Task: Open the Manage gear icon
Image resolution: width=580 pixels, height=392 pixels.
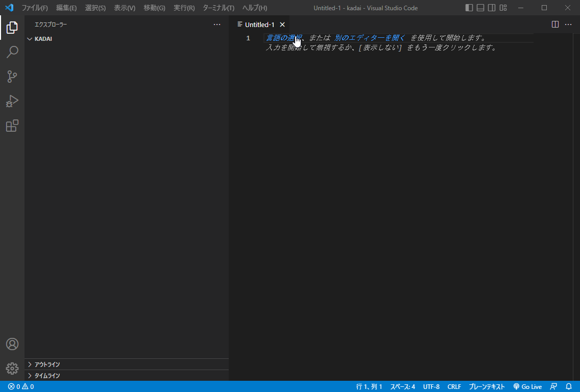Action: 12,368
